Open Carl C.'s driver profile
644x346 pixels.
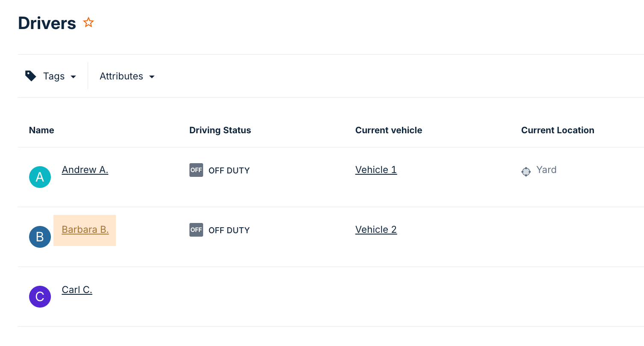tap(77, 289)
